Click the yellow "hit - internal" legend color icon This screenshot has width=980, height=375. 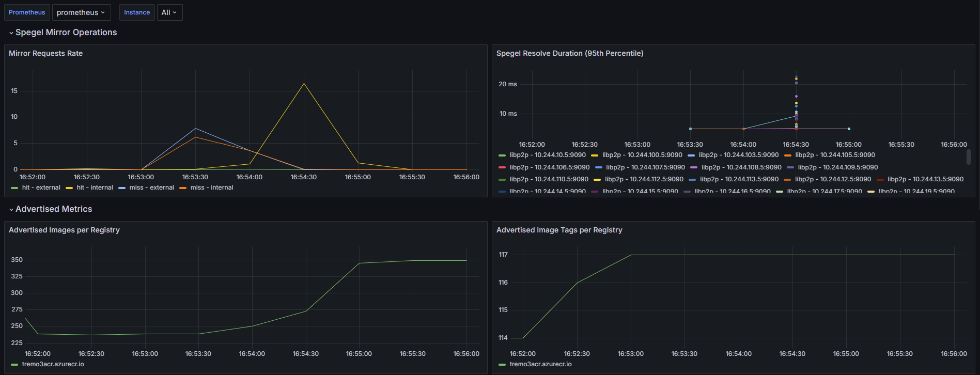click(69, 188)
